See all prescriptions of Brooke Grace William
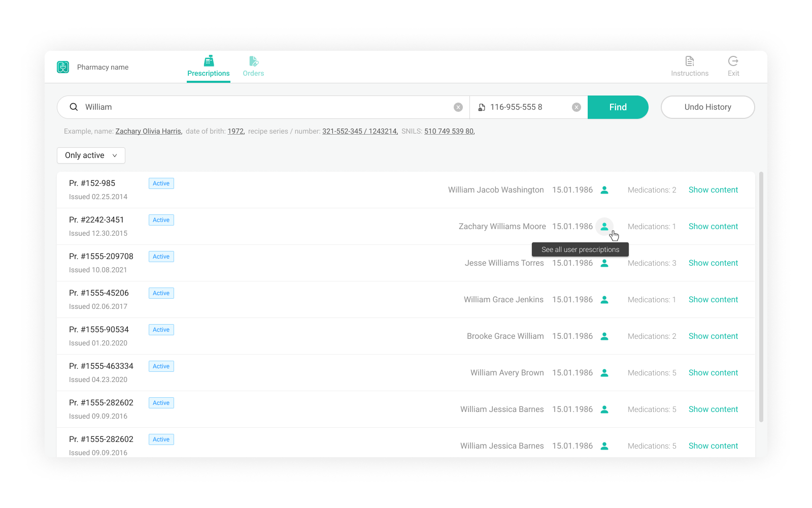812x508 pixels. tap(604, 336)
